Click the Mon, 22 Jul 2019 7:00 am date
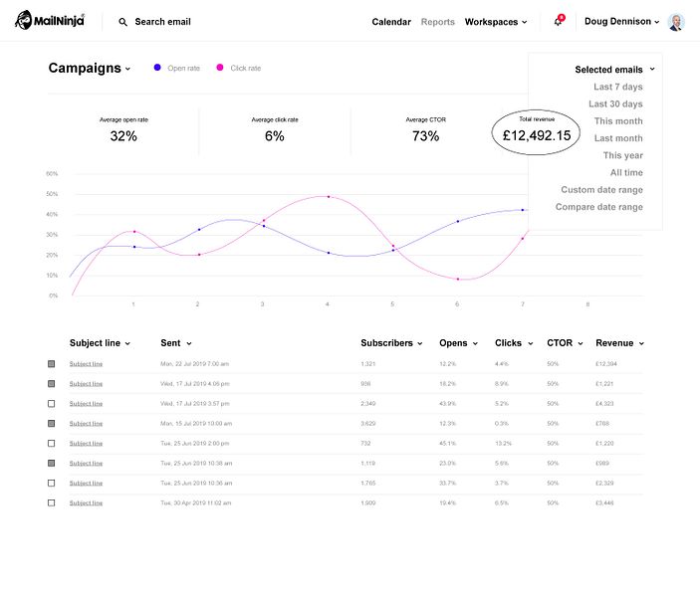 pos(194,364)
